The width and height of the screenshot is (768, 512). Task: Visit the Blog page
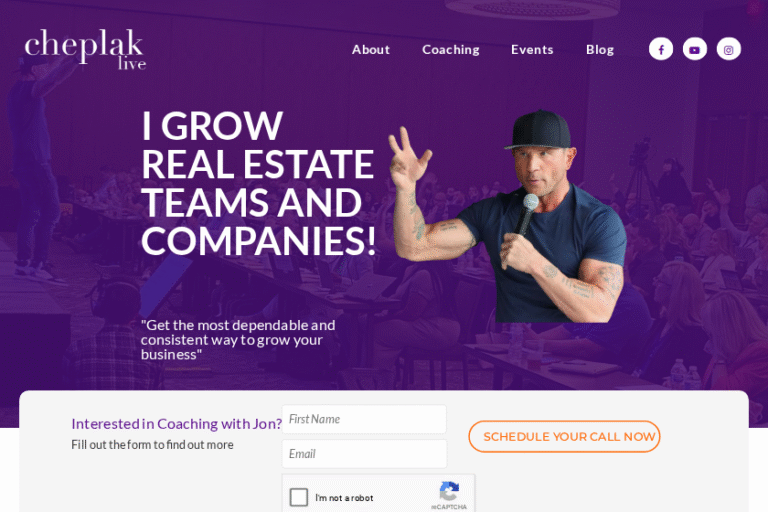tap(600, 49)
